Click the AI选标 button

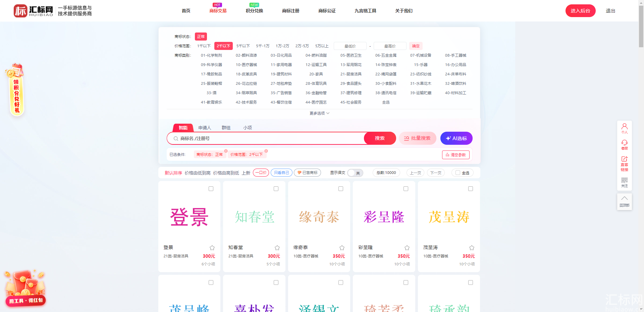tap(456, 138)
